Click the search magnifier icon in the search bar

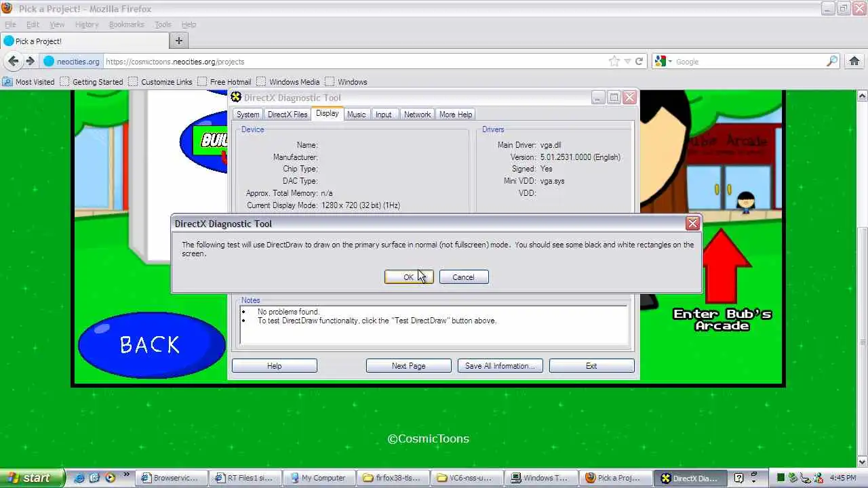(832, 61)
